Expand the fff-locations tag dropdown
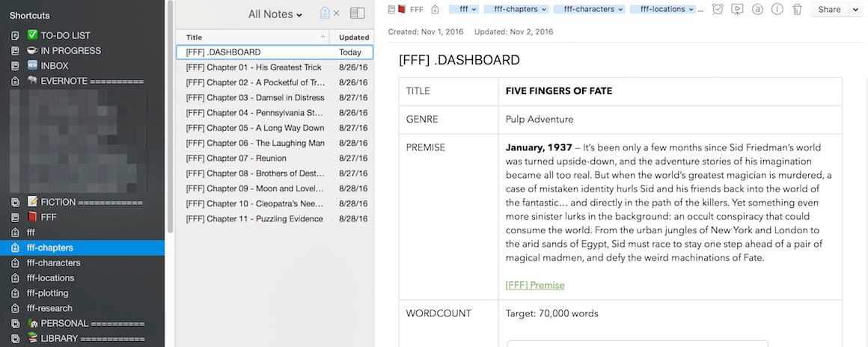This screenshot has width=868, height=347. pyautogui.click(x=691, y=10)
